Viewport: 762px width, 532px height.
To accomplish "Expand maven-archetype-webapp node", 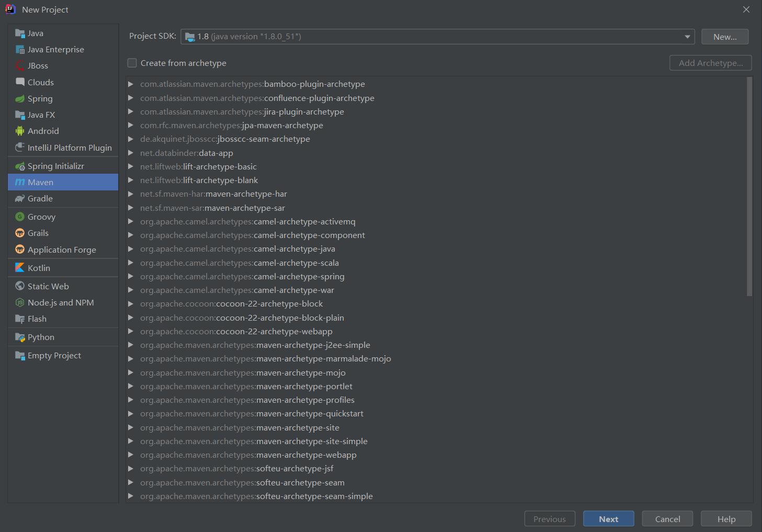I will pos(131,455).
